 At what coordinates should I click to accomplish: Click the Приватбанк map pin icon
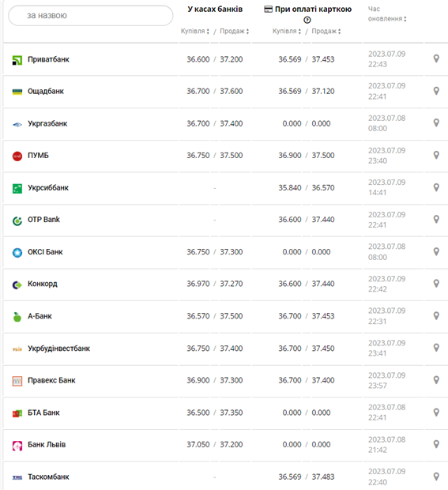tap(436, 58)
